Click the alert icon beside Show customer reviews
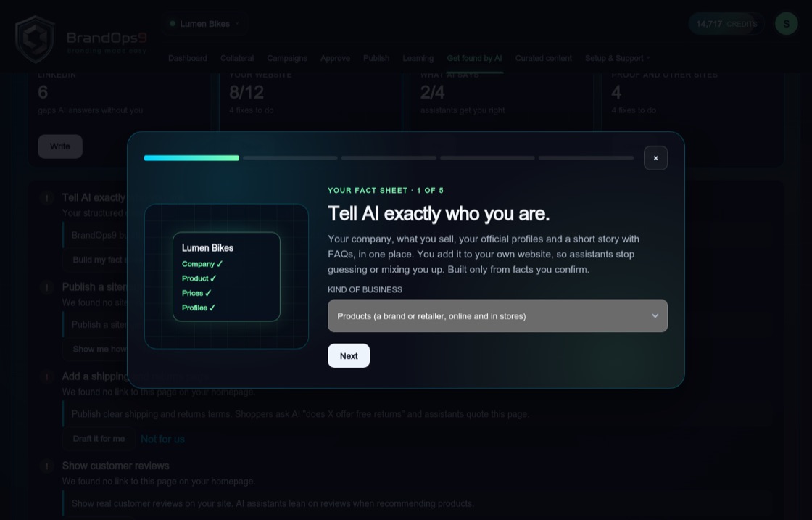Screen dimensions: 812x520 pyautogui.click(x=47, y=466)
